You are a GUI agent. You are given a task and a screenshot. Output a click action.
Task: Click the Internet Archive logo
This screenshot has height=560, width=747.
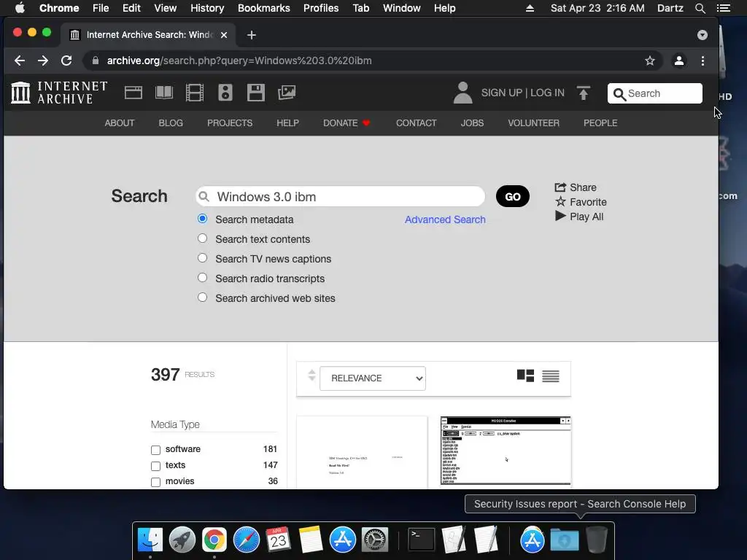[59, 93]
